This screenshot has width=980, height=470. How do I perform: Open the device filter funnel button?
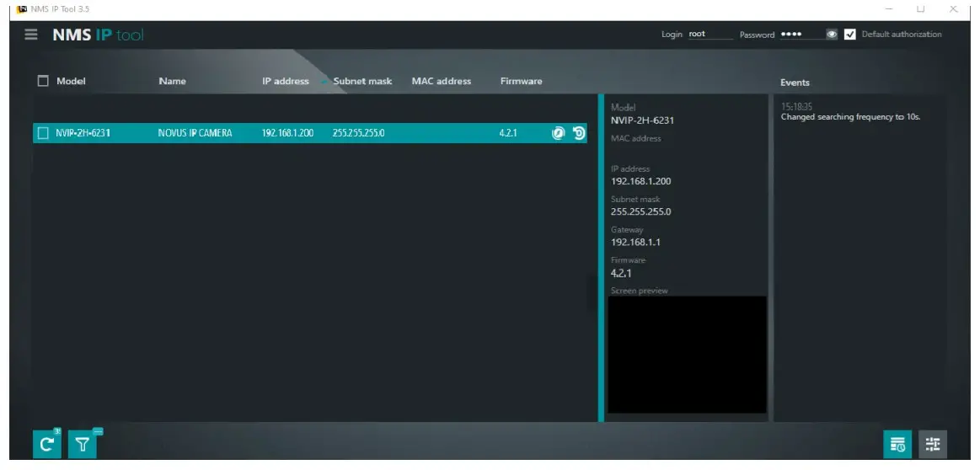[83, 445]
